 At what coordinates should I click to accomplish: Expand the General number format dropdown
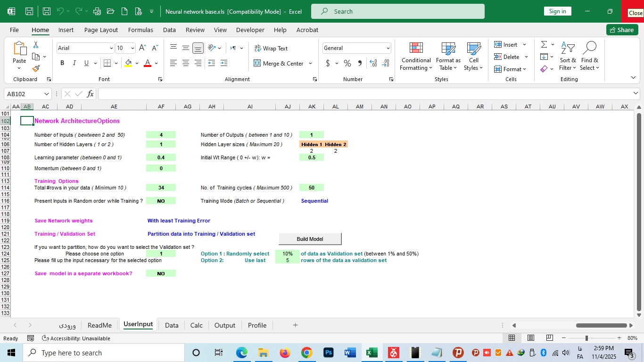click(x=388, y=48)
